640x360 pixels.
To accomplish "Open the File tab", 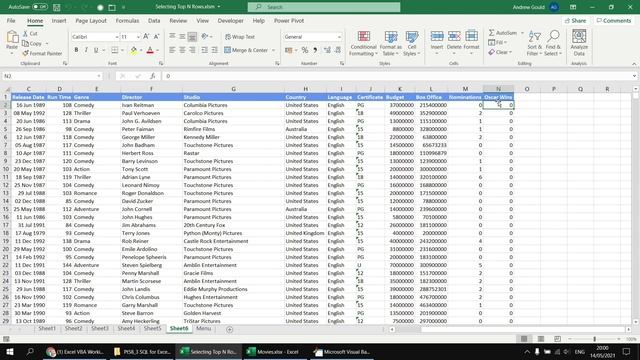I will tap(11, 20).
